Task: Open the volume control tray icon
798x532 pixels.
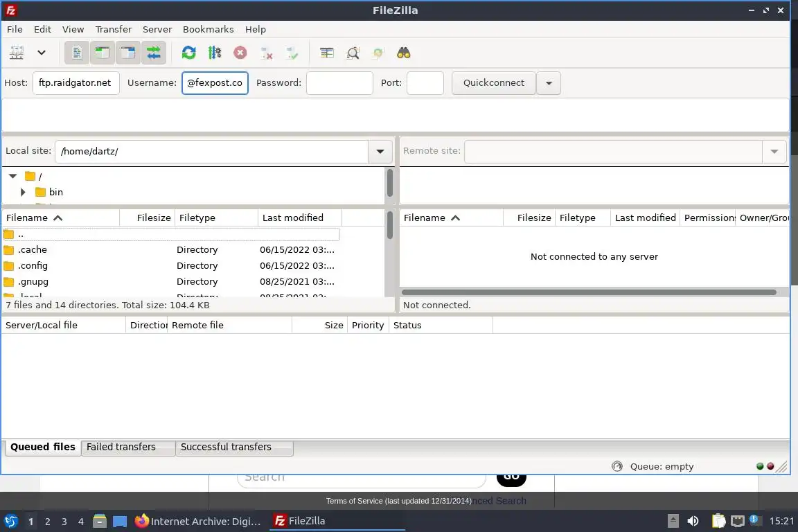Action: coord(693,521)
